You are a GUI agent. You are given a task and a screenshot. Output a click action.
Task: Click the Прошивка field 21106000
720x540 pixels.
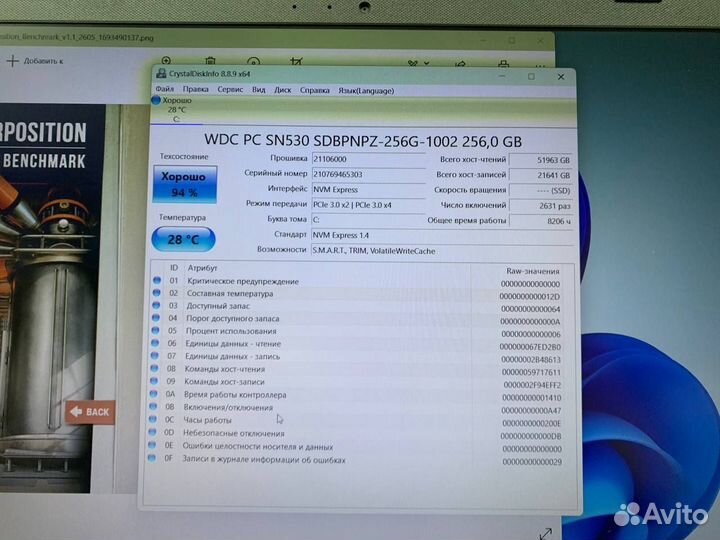point(368,159)
